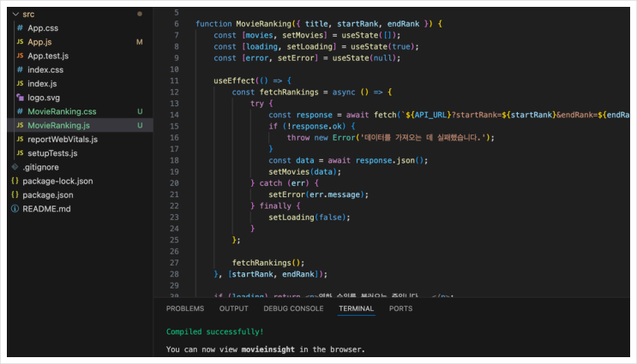The width and height of the screenshot is (637, 364).
Task: Click line number 6 in the gutter
Action: pos(177,24)
